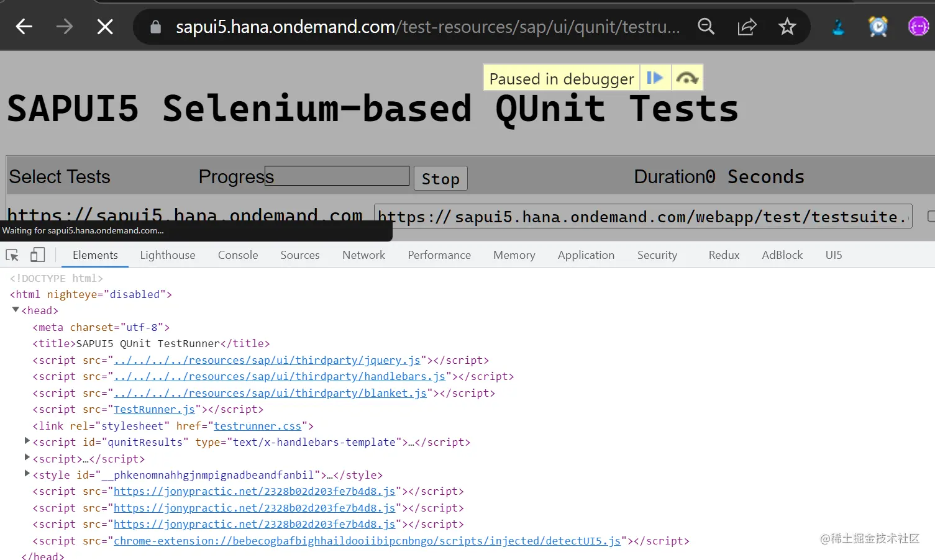Open the blue figure extension icon
The image size is (935, 560).
point(838,27)
